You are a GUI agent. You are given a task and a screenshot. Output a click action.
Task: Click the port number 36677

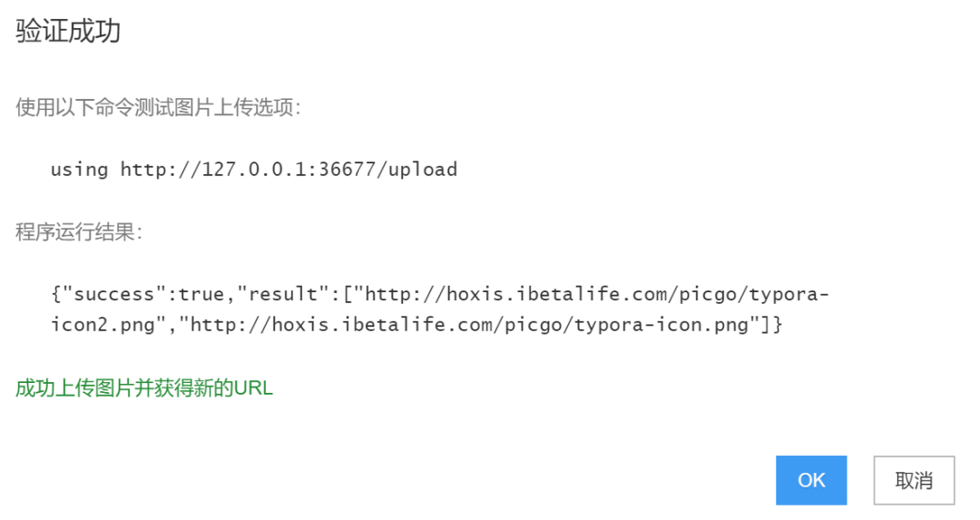348,170
